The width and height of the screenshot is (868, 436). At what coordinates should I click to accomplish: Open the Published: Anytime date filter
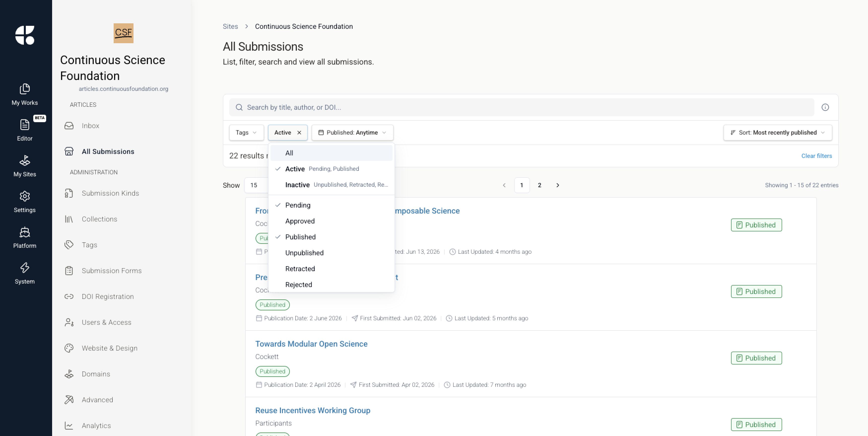tap(352, 133)
